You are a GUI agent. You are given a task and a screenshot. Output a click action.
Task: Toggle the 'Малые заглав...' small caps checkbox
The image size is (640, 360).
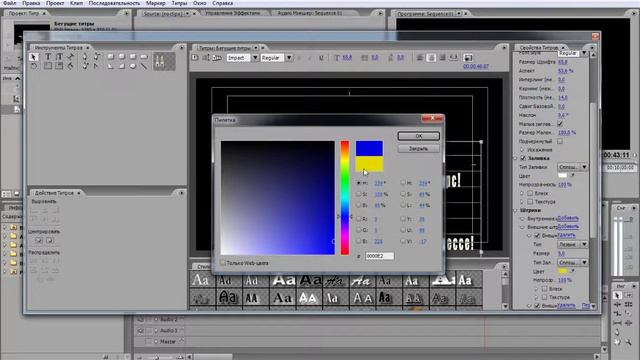560,124
